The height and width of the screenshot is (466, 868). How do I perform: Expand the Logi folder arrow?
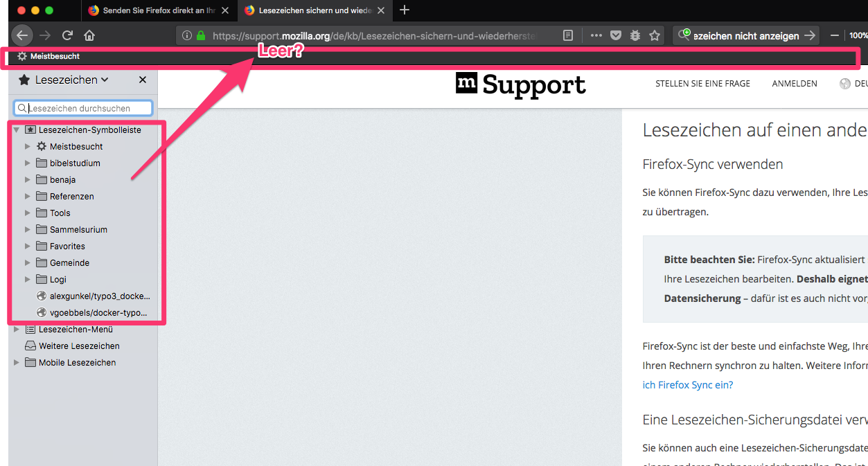(x=28, y=279)
